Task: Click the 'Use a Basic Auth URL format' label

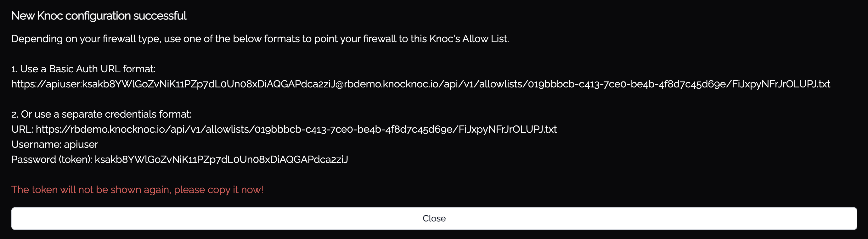Action: 87,69
